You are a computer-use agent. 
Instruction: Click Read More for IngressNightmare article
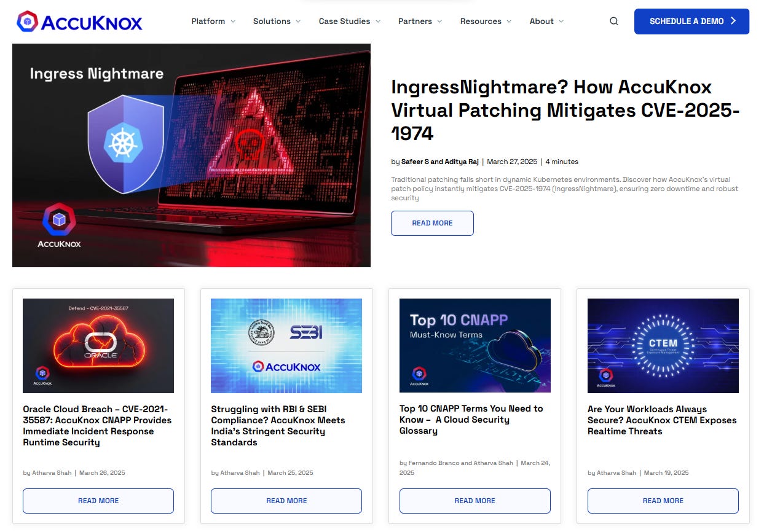(x=432, y=223)
